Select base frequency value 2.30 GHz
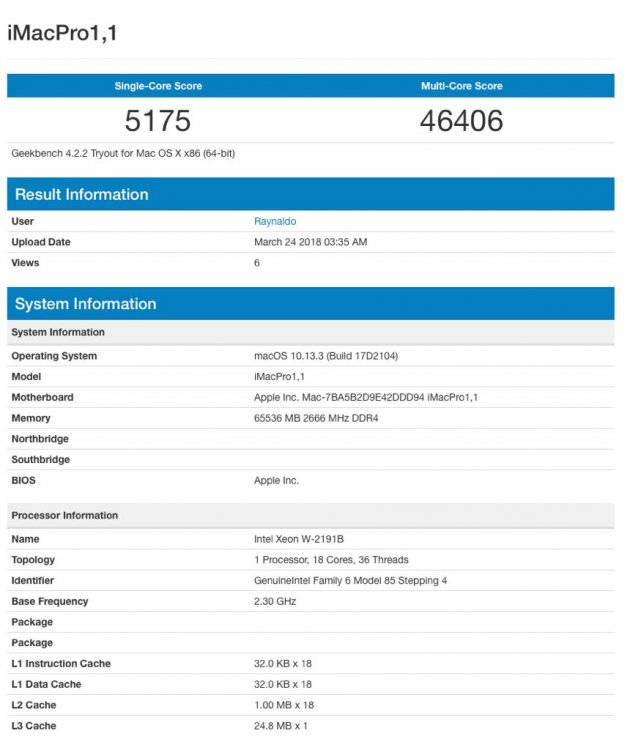 click(x=275, y=601)
